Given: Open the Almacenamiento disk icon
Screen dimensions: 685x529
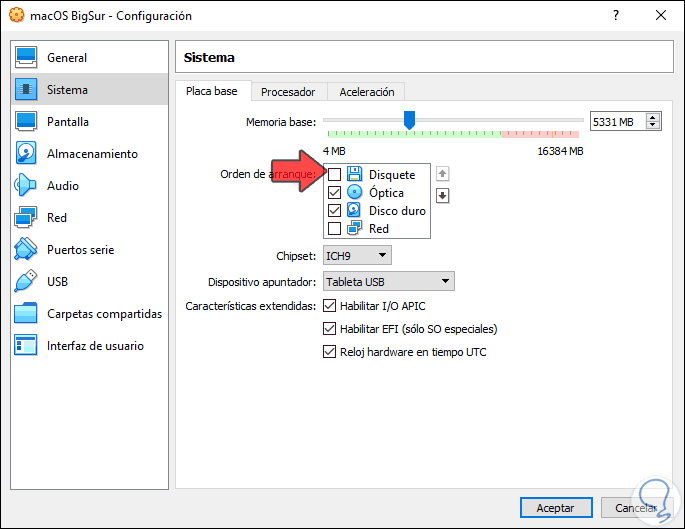Looking at the screenshot, I should pos(26,153).
